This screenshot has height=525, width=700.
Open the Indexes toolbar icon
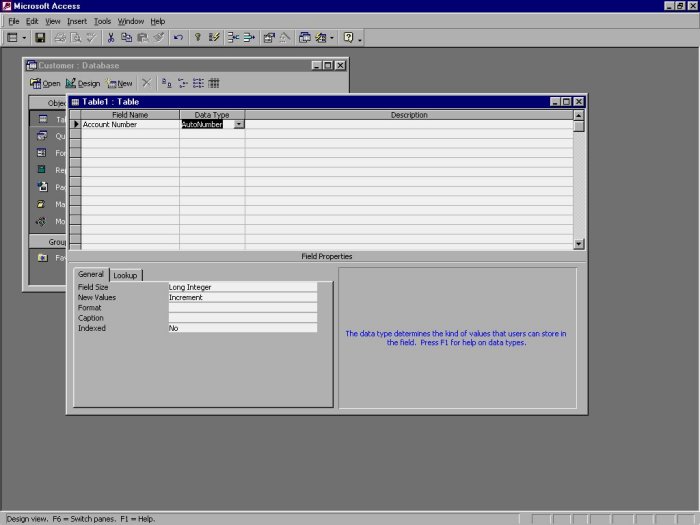coord(214,37)
